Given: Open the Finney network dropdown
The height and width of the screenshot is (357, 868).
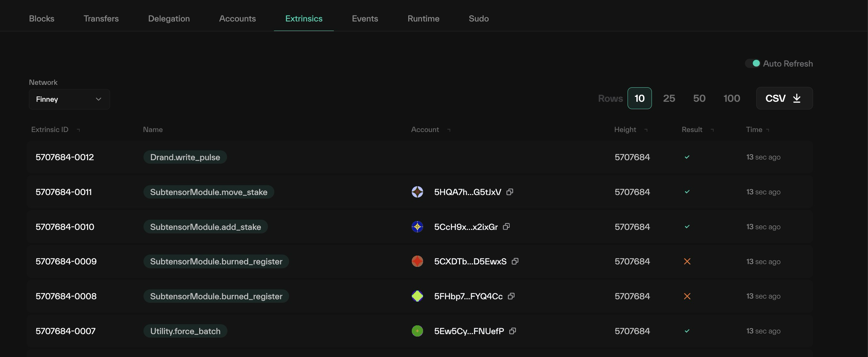Looking at the screenshot, I should click(69, 99).
